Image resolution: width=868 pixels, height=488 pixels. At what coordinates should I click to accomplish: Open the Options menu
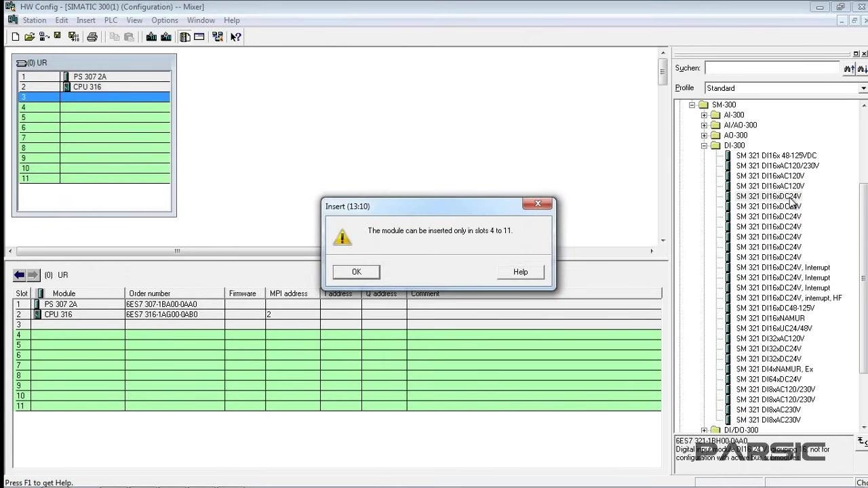165,20
